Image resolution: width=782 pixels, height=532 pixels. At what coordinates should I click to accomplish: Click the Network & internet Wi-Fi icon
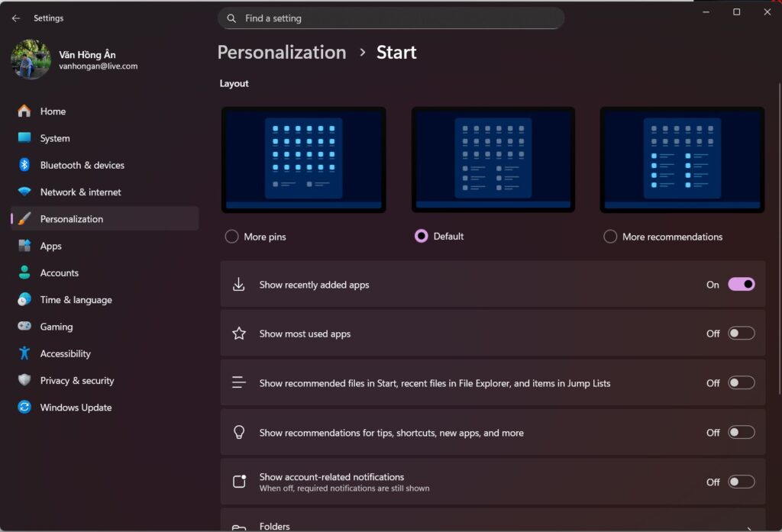pos(24,192)
